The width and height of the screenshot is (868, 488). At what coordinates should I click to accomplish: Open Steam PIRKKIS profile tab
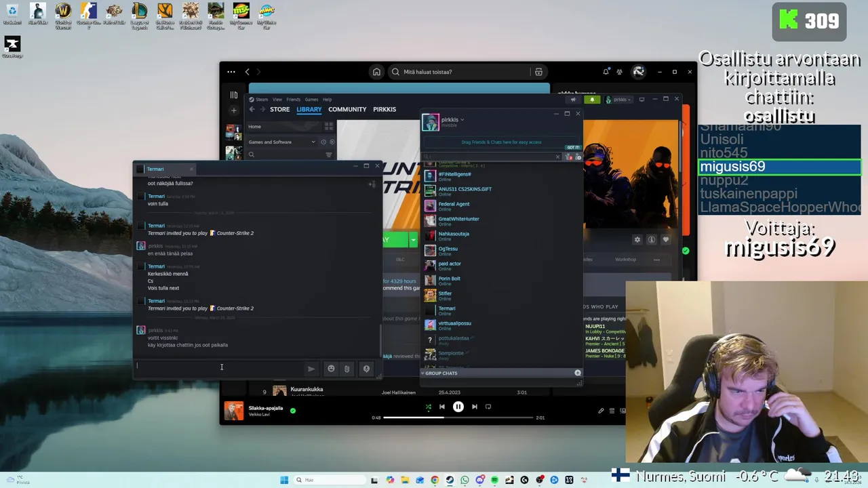pyautogui.click(x=384, y=109)
